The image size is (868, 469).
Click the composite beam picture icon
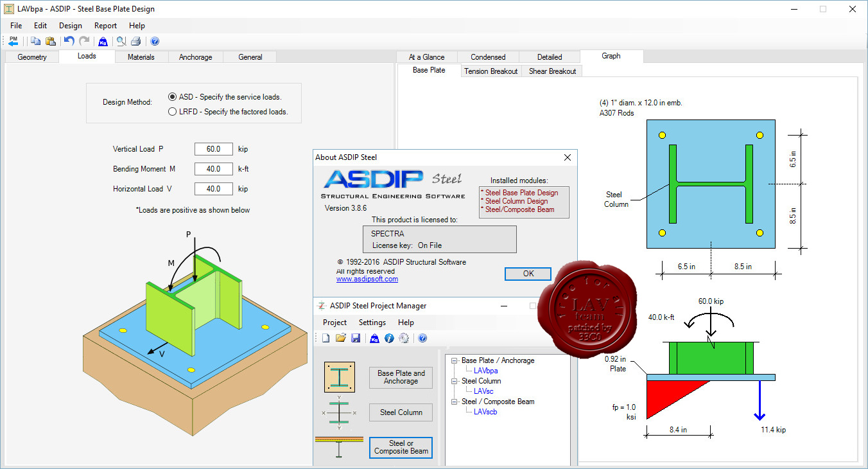[339, 448]
